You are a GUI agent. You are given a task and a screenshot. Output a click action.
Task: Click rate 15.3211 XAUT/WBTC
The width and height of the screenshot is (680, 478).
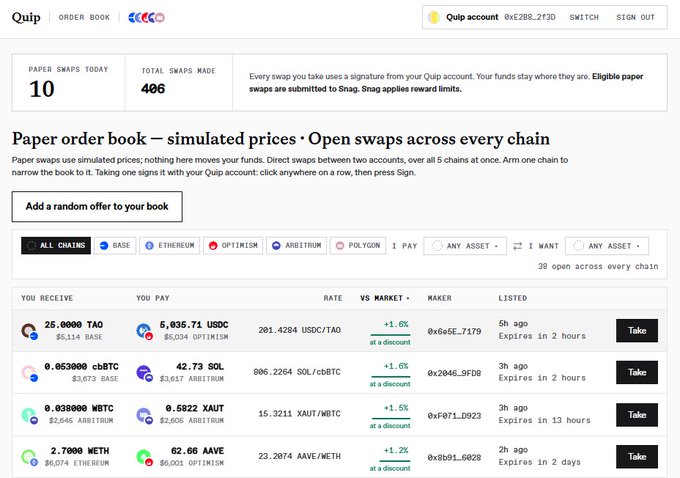click(299, 414)
